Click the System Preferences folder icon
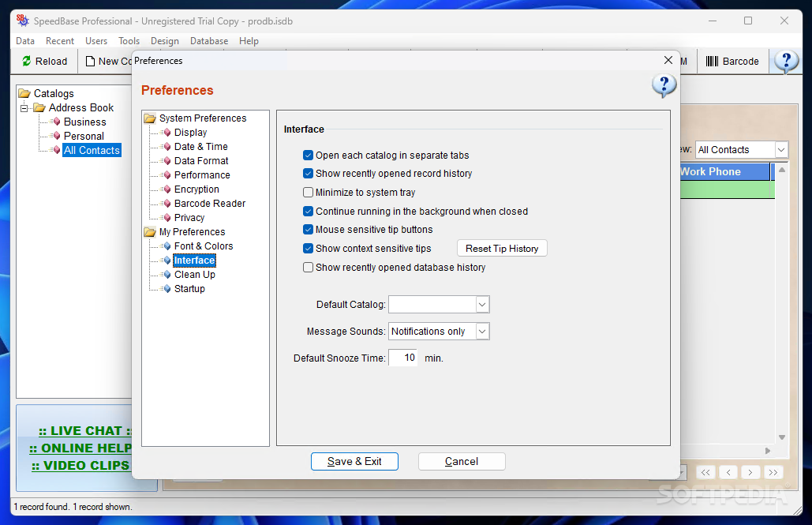The height and width of the screenshot is (525, 812). click(150, 118)
